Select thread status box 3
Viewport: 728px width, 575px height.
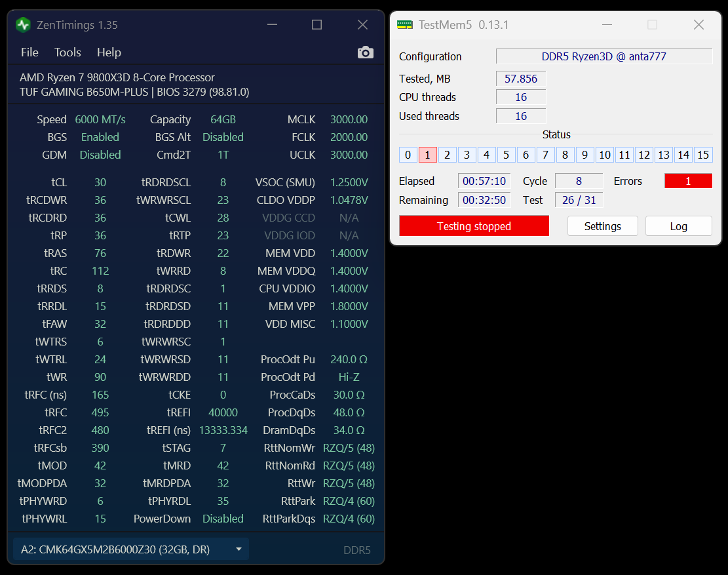[x=467, y=155]
